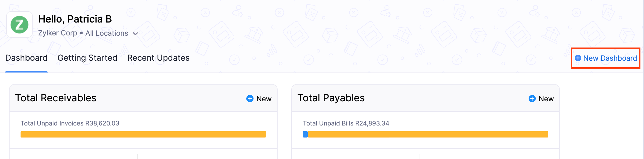Click the Total Unpaid Invoices R38,620.03 text
The image size is (644, 159).
pyautogui.click(x=70, y=123)
